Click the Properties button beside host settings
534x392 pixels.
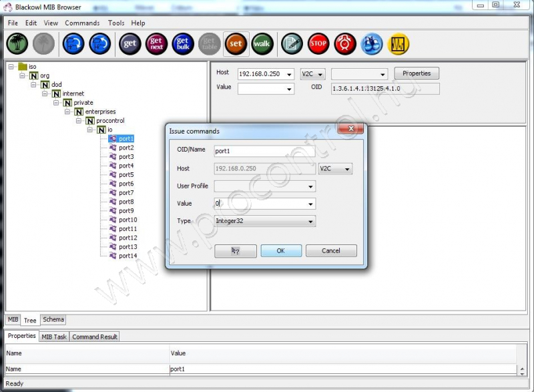coord(417,73)
